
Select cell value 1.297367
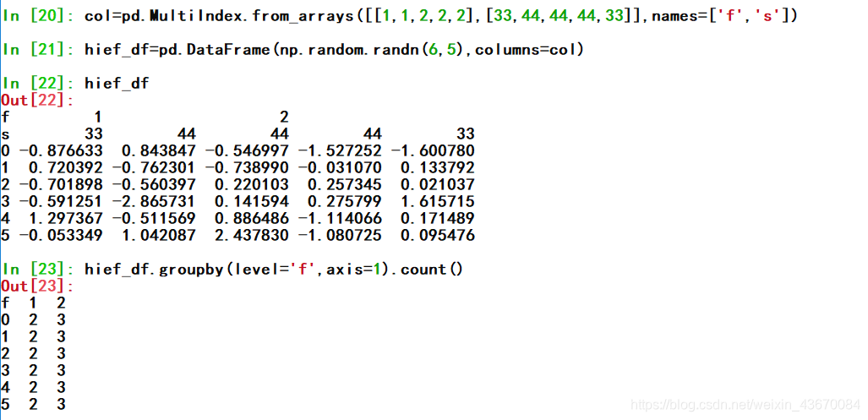65,219
